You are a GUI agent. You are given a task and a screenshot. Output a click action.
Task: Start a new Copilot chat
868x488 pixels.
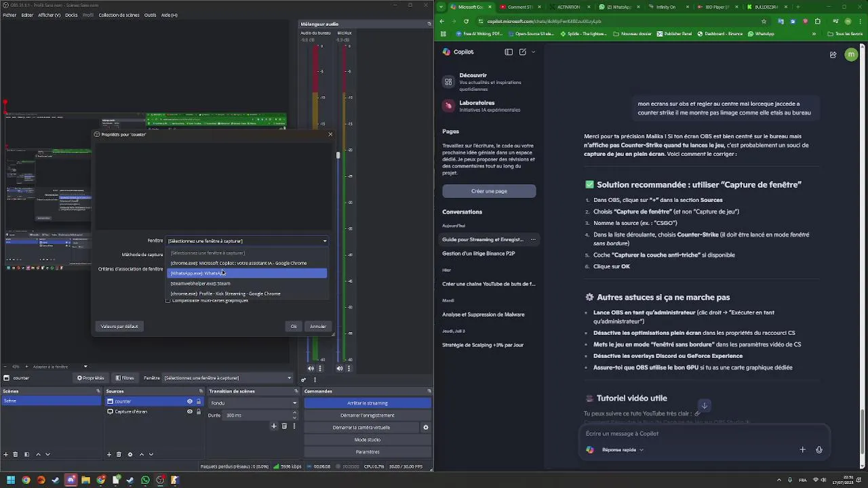tap(522, 52)
